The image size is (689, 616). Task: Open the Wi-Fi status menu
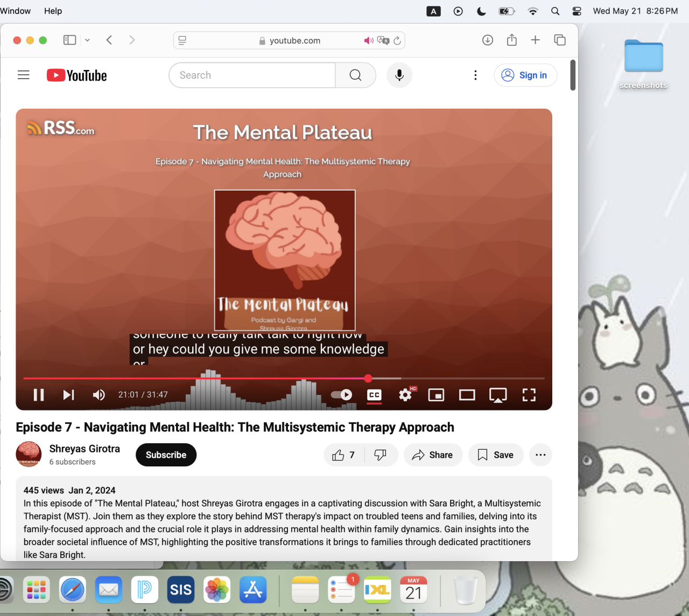[x=533, y=11]
